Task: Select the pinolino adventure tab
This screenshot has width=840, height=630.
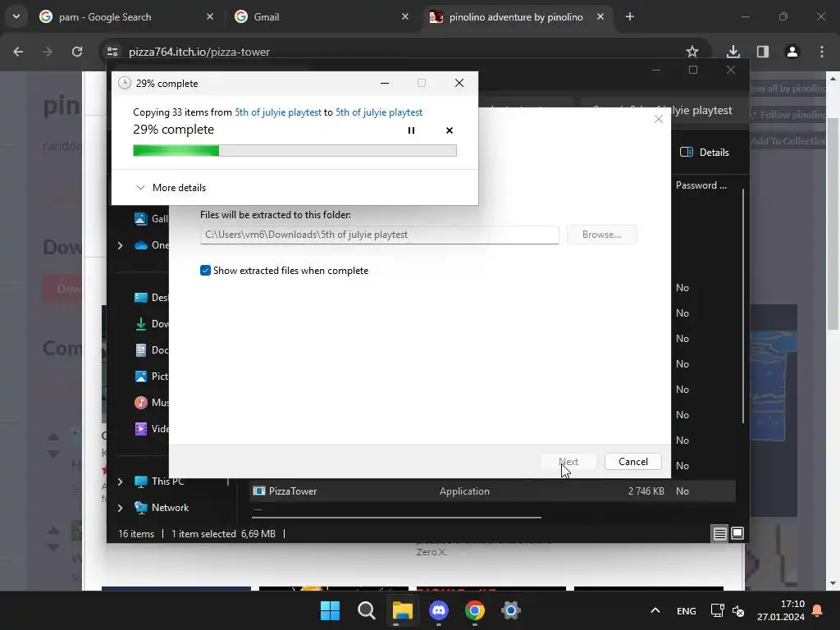Action: coord(517,17)
